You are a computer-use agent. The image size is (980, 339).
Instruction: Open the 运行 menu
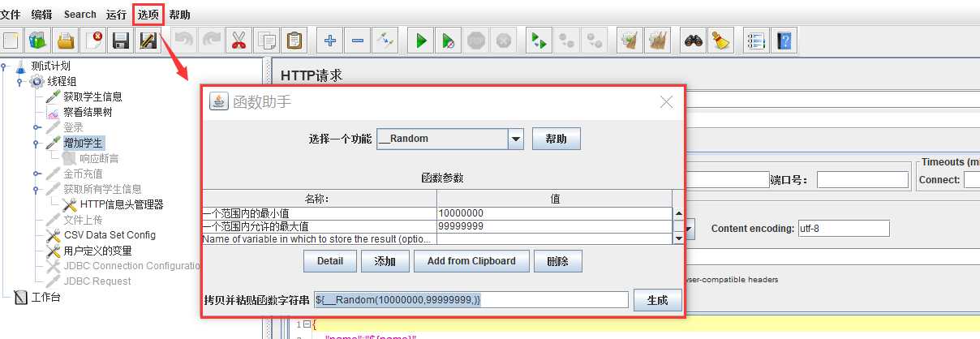click(116, 14)
